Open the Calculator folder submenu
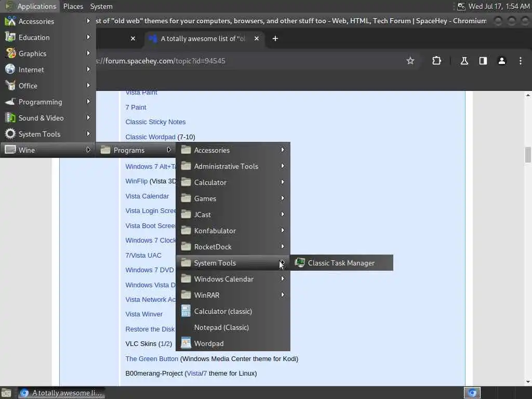Viewport: 532px width, 399px height. coord(233,182)
